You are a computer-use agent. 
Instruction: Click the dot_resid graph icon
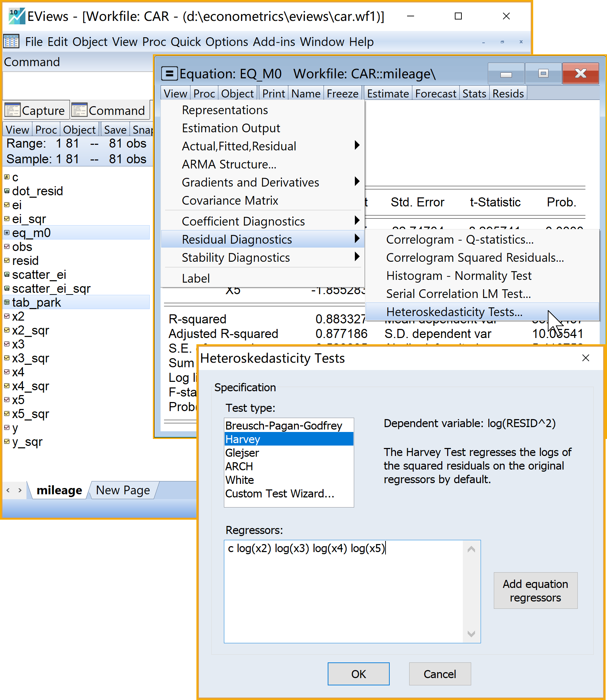point(7,191)
